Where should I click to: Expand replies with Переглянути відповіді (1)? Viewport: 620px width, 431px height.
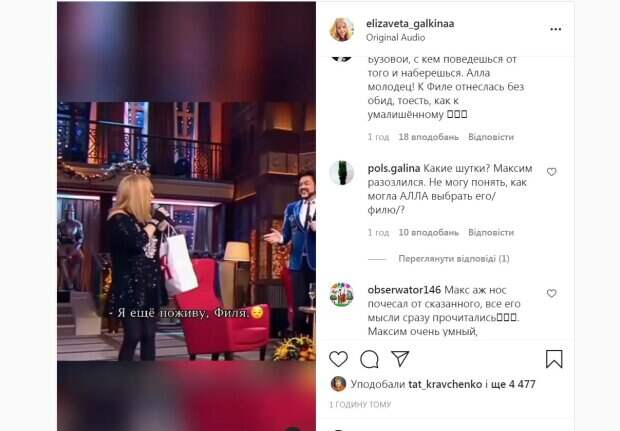pyautogui.click(x=454, y=259)
